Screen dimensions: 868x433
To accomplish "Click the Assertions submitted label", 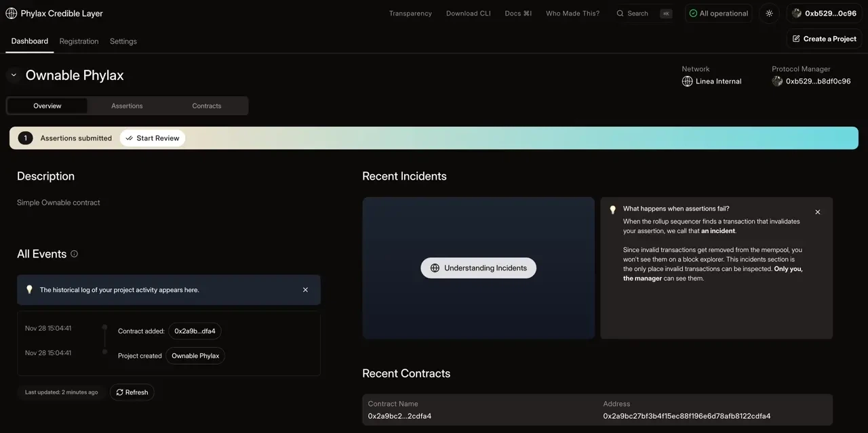I will coord(76,138).
